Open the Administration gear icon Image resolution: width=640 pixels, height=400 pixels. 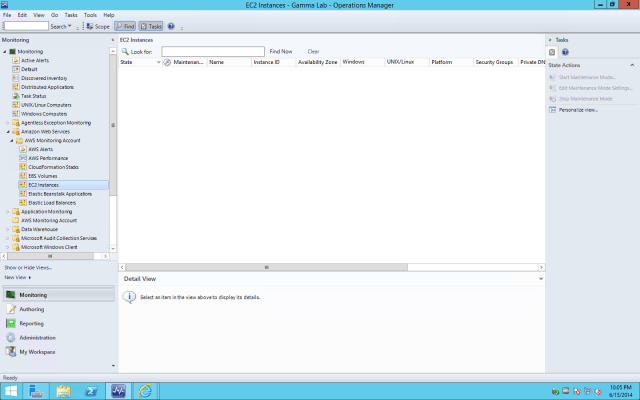point(11,338)
